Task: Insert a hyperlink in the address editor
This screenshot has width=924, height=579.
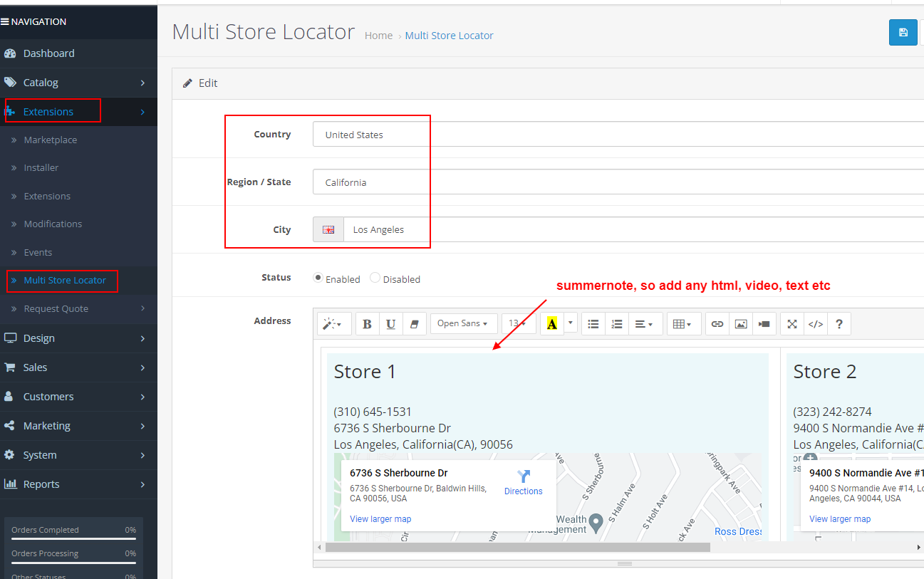Action: click(x=717, y=323)
